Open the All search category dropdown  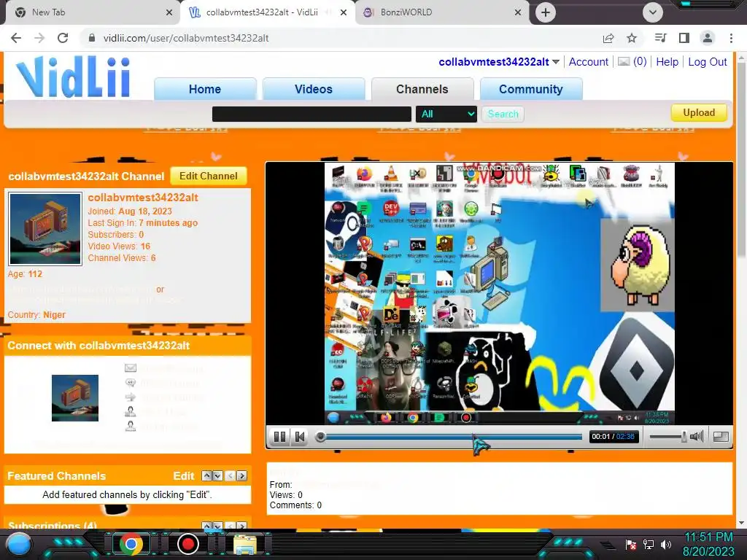[x=446, y=114]
